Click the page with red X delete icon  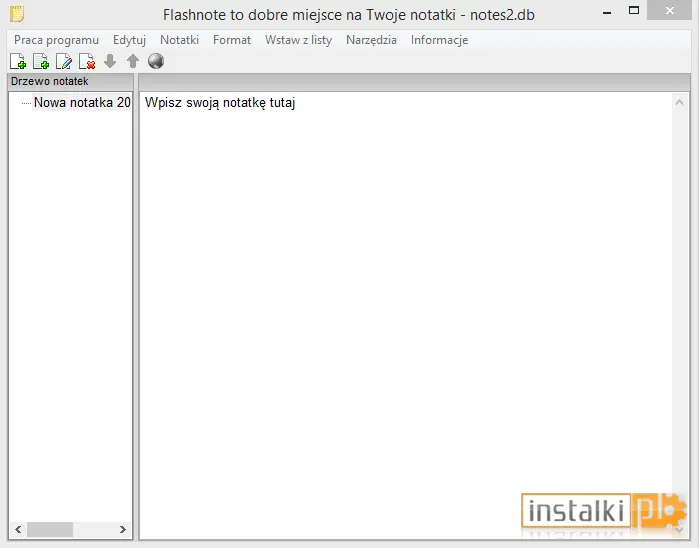coord(87,61)
